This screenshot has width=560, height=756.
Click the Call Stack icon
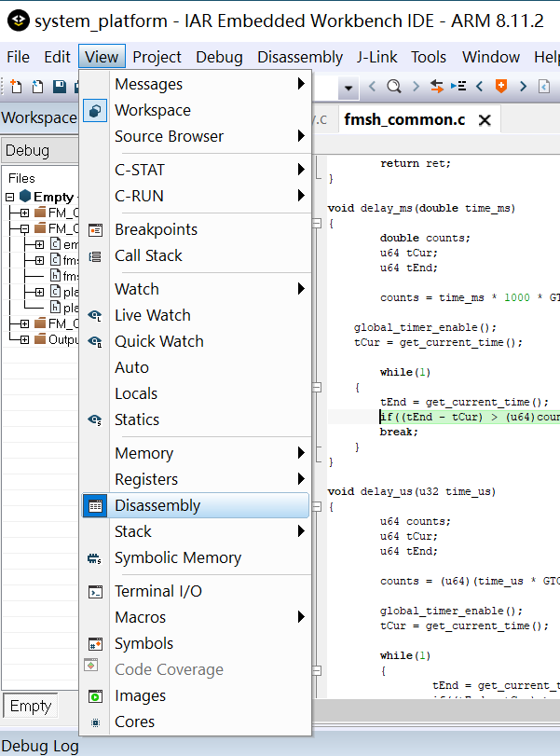point(95,255)
